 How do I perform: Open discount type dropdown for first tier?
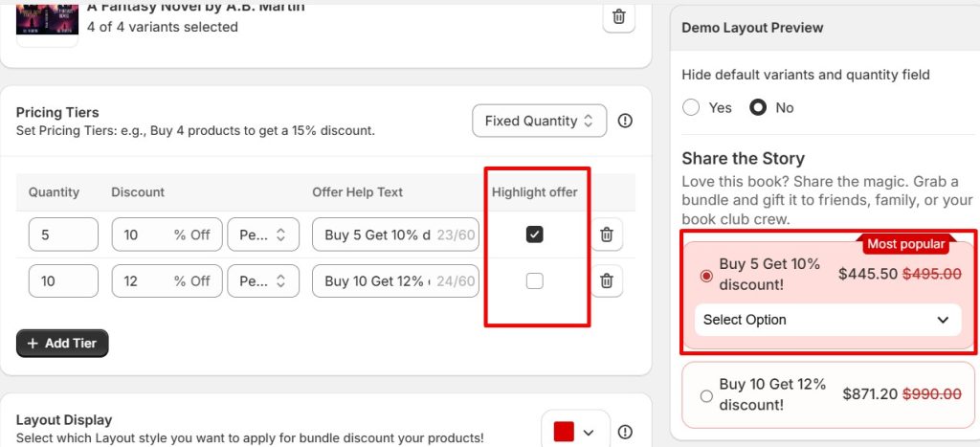coord(262,235)
